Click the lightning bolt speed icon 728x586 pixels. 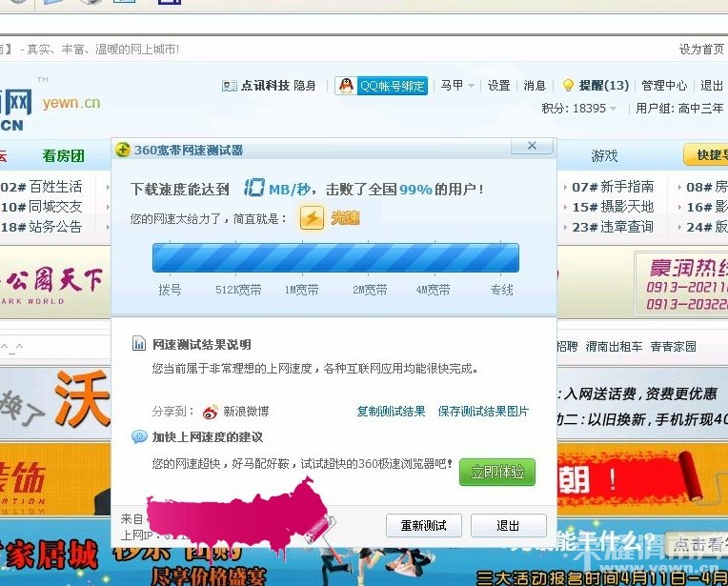312,218
